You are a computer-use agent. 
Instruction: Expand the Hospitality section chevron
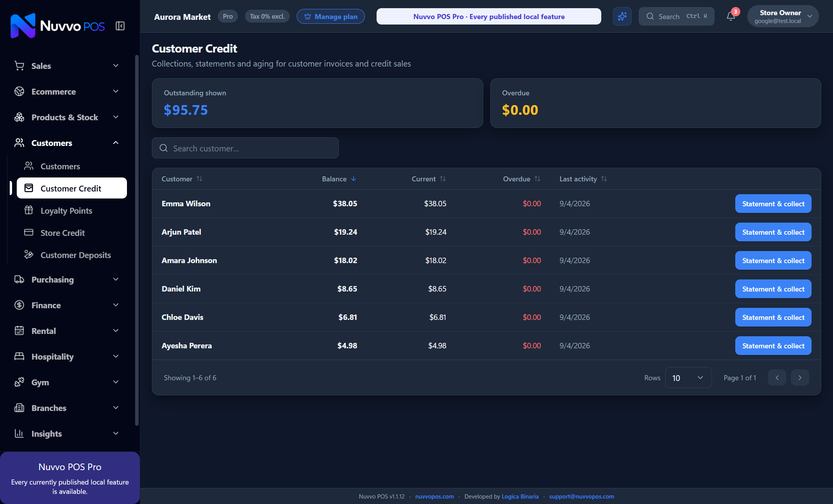click(x=116, y=356)
